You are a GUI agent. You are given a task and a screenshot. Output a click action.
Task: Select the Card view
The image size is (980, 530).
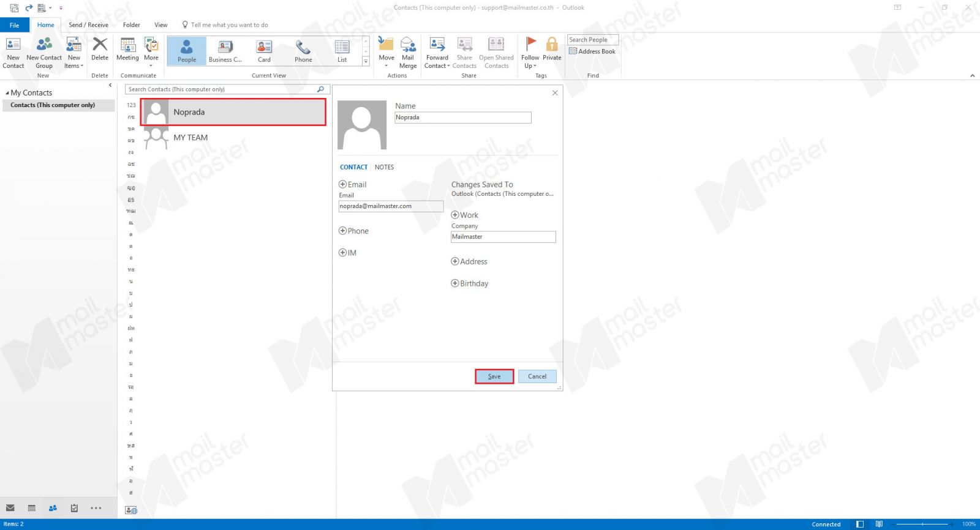point(264,51)
